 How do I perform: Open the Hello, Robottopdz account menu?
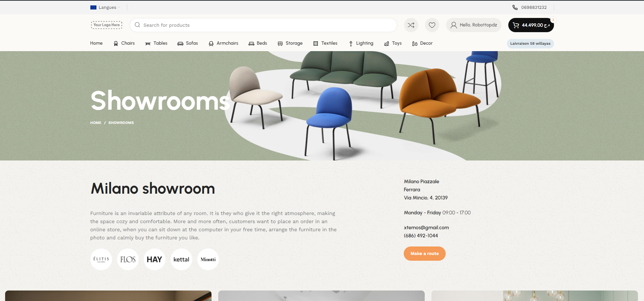[474, 25]
